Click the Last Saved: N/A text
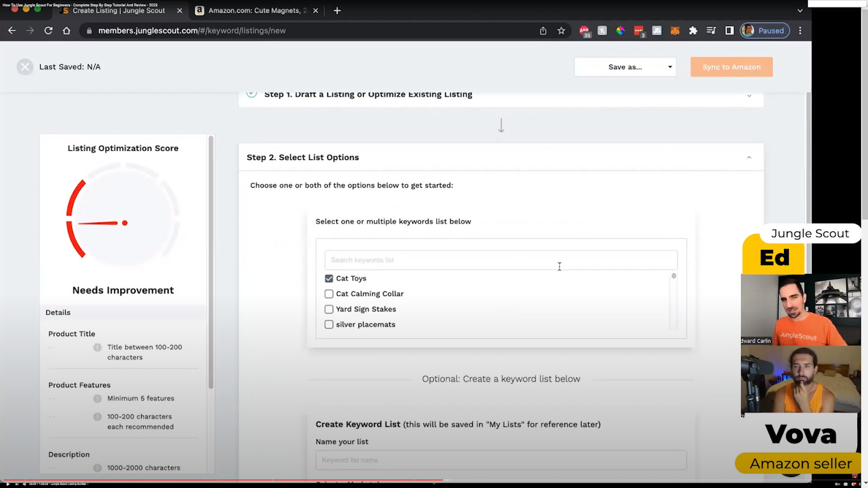The image size is (868, 488). tap(70, 67)
